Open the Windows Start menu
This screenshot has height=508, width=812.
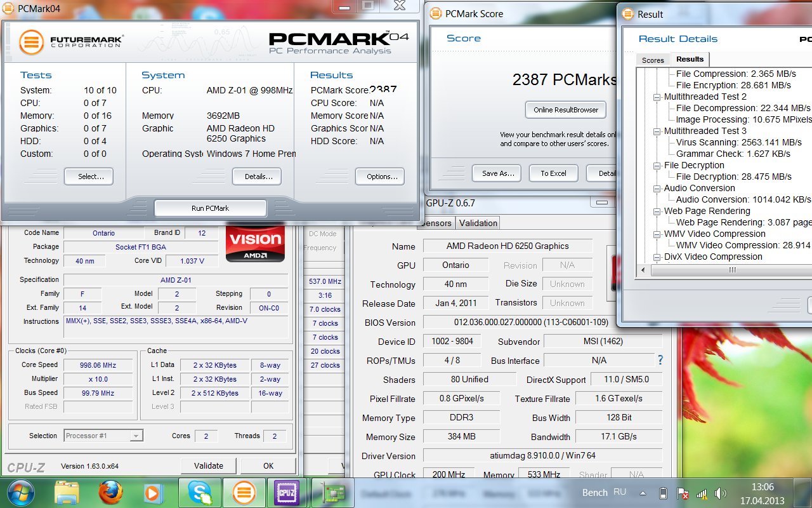pyautogui.click(x=20, y=493)
